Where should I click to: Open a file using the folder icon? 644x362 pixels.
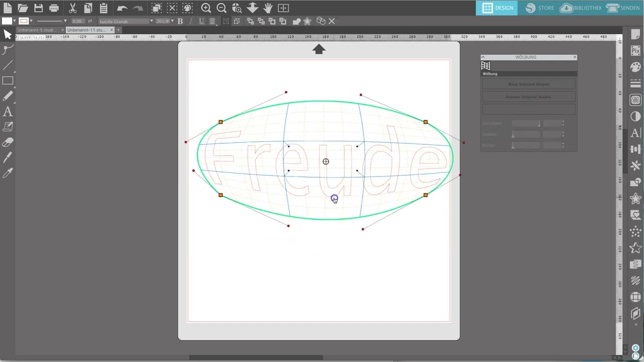click(x=23, y=8)
